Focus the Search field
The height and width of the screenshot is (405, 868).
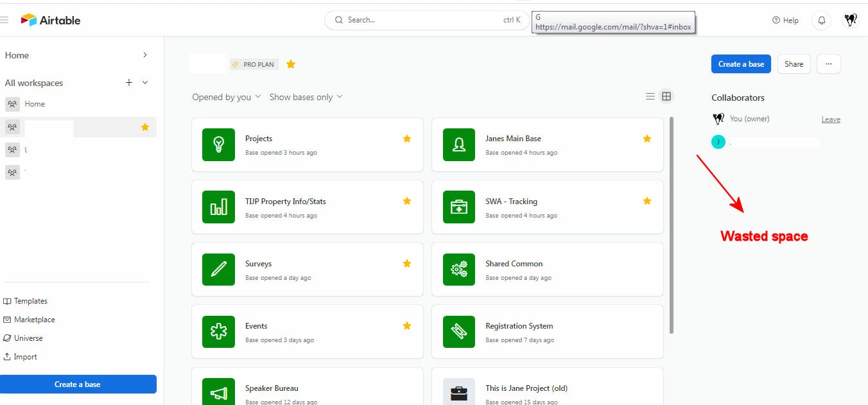(x=427, y=20)
